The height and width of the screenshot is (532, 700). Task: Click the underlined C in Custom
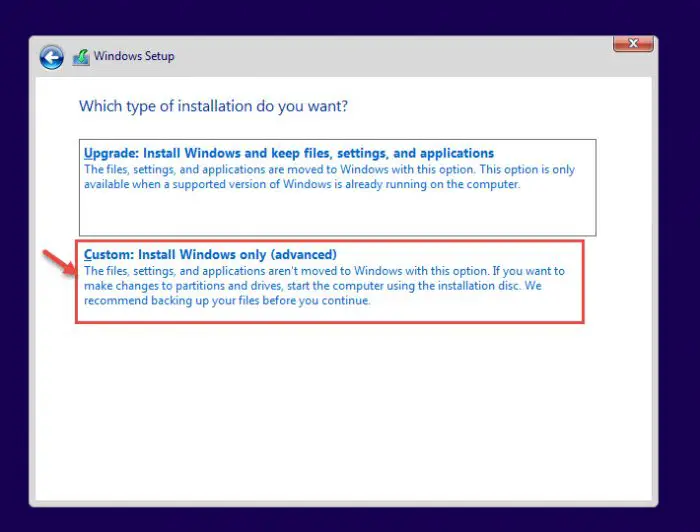click(88, 255)
